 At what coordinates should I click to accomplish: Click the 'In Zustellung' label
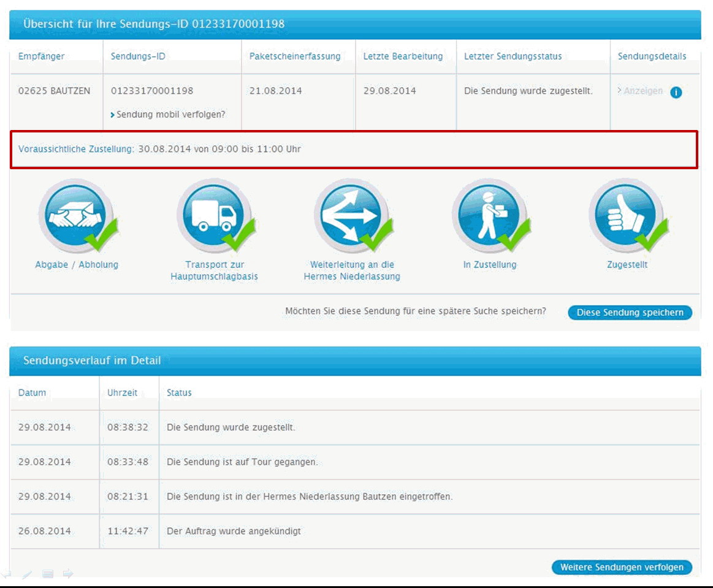(x=490, y=265)
